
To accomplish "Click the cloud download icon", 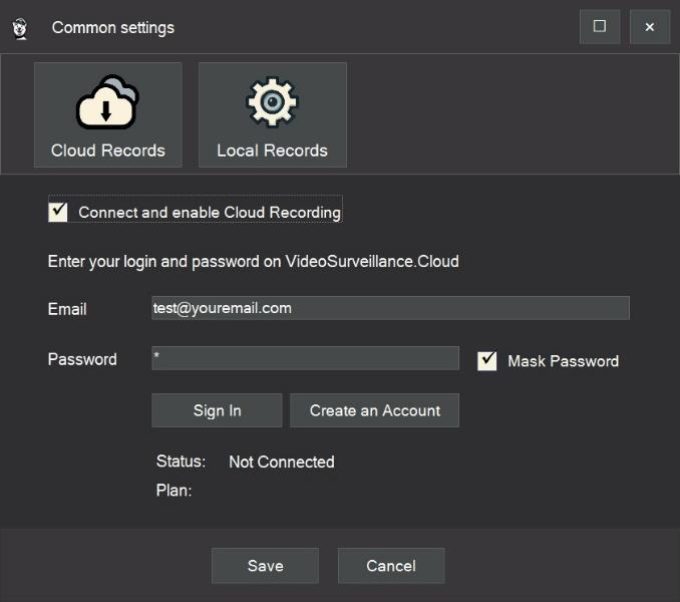I will click(x=107, y=101).
